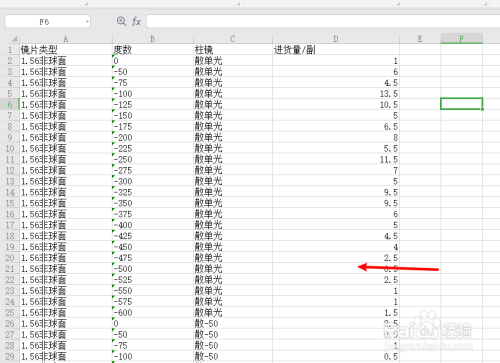
Task: Click cell with value -125 in column B
Action: point(153,105)
